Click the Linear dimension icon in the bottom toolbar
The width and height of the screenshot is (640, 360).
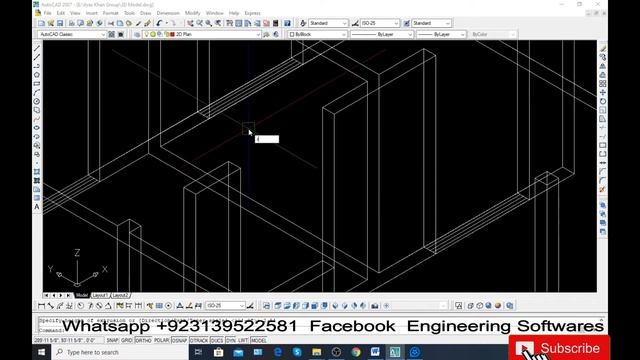(x=41, y=306)
